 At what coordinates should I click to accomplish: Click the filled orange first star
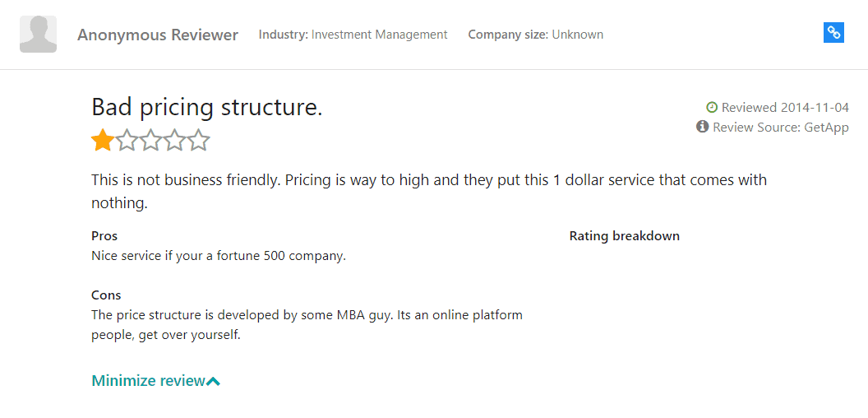click(x=103, y=140)
